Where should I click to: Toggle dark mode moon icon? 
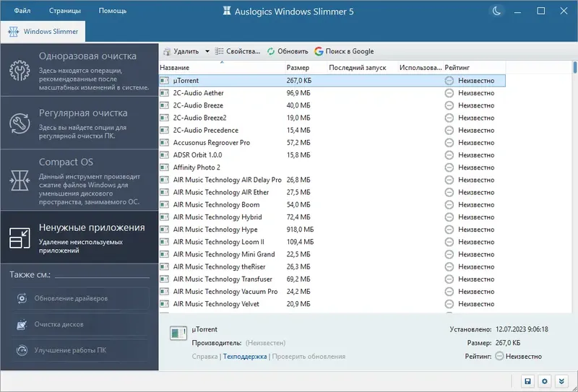(x=496, y=11)
